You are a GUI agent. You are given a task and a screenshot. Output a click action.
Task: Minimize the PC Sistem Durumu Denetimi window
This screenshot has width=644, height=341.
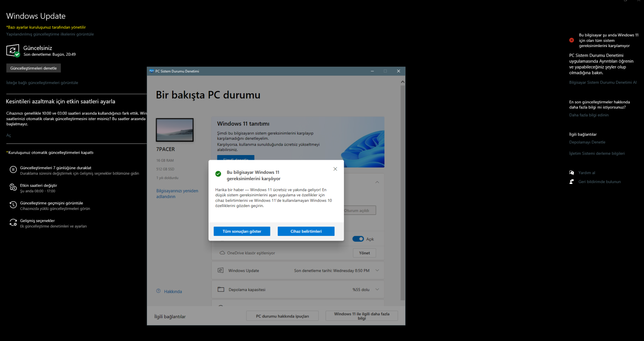click(x=372, y=71)
